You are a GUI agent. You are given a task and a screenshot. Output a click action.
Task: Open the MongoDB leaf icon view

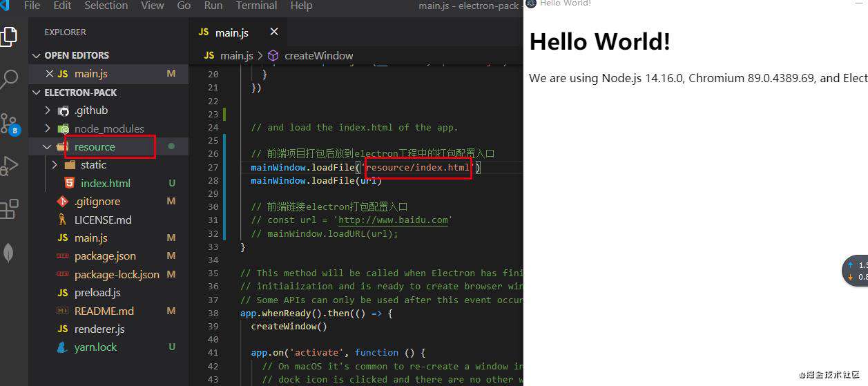[8, 253]
